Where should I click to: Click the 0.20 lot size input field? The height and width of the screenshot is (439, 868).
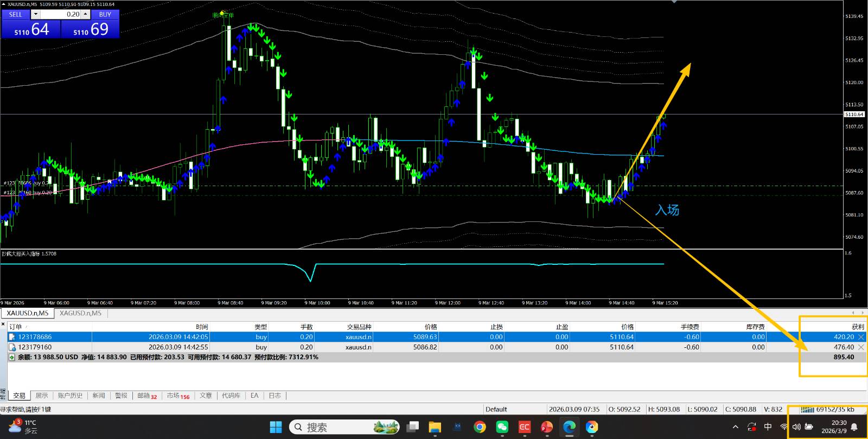61,15
